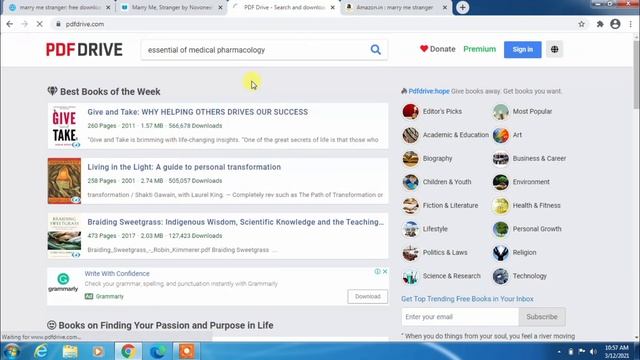Open Business & Career category icon
Screen dimensions: 640x360
[x=500, y=159]
